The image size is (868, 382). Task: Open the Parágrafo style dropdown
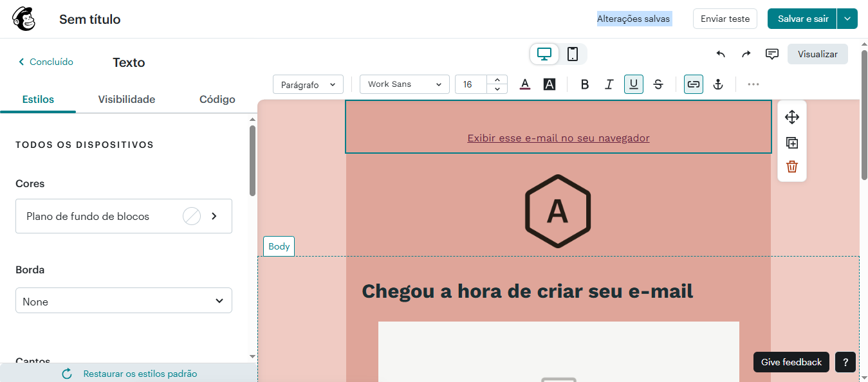tap(308, 84)
